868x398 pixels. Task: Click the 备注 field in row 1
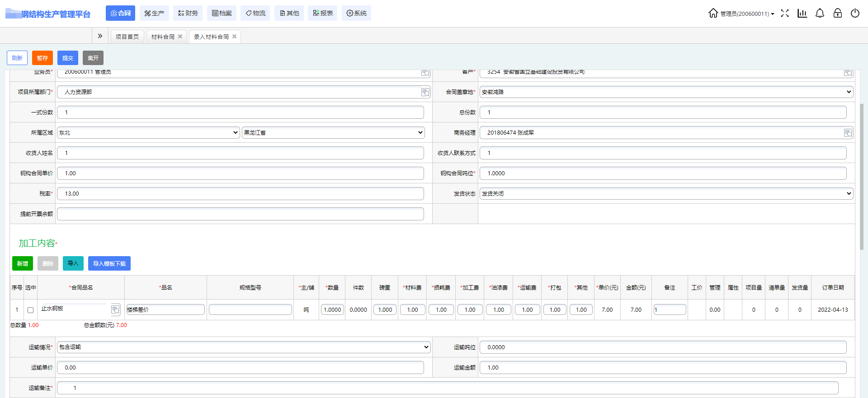pos(670,309)
